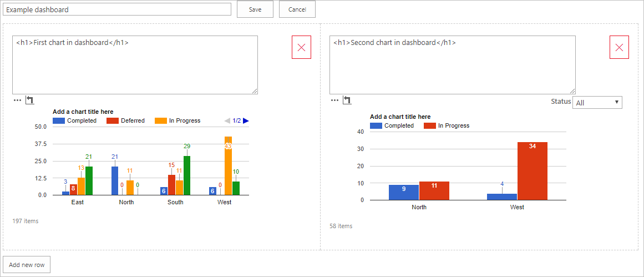This screenshot has height=277, width=644.
Task: Cancel dashboard editing
Action: click(297, 9)
